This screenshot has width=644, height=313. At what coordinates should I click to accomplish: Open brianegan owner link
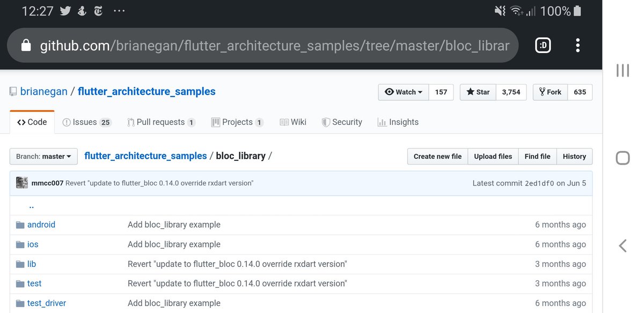44,92
